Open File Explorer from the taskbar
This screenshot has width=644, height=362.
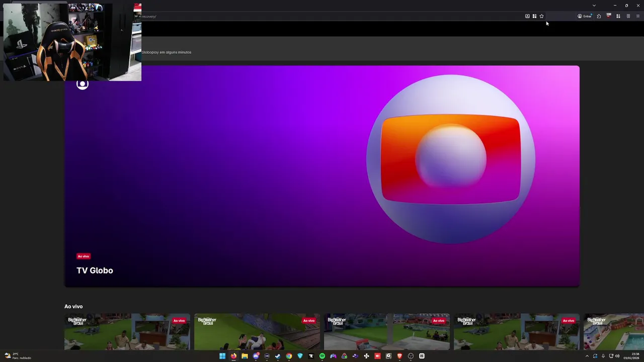point(245,356)
